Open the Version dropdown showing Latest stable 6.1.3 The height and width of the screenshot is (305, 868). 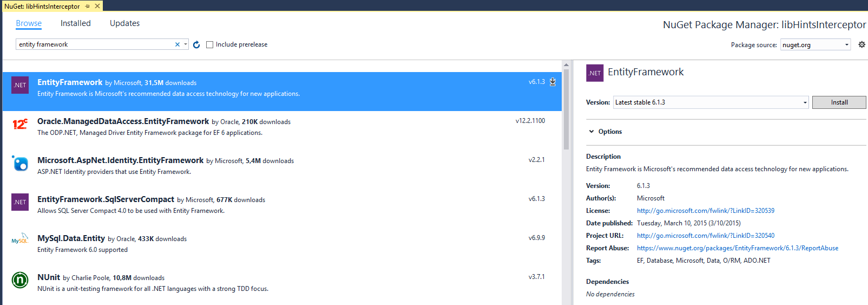pos(711,102)
